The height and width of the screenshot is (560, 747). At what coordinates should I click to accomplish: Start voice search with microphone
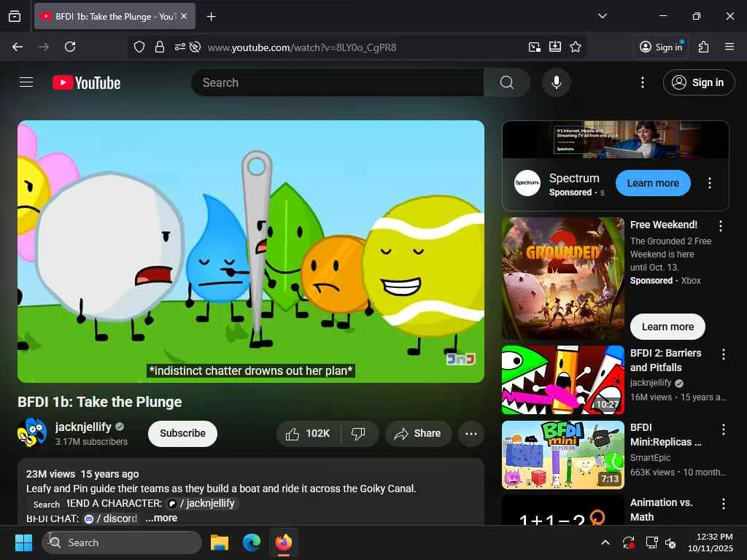pyautogui.click(x=556, y=82)
